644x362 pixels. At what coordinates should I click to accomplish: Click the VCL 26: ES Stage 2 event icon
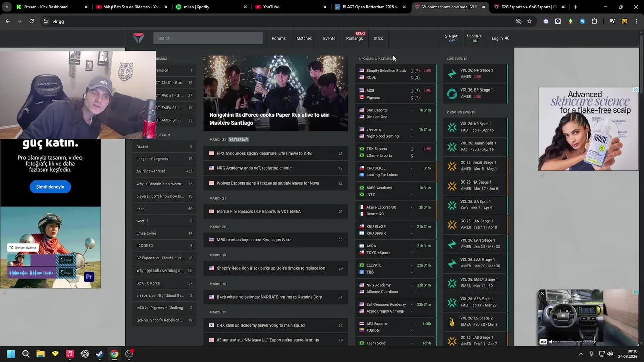(452, 321)
